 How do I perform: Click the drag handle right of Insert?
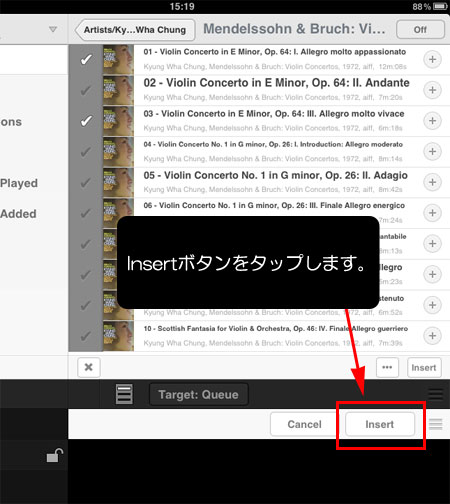tap(435, 424)
